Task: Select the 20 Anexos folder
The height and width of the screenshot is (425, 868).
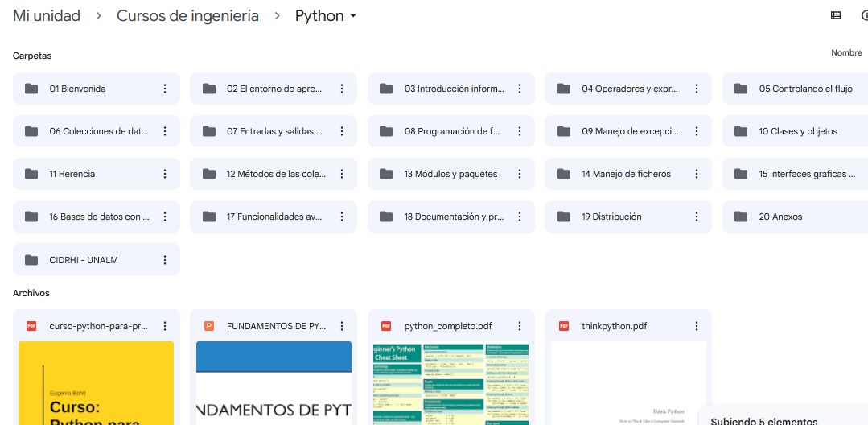Action: coord(796,217)
